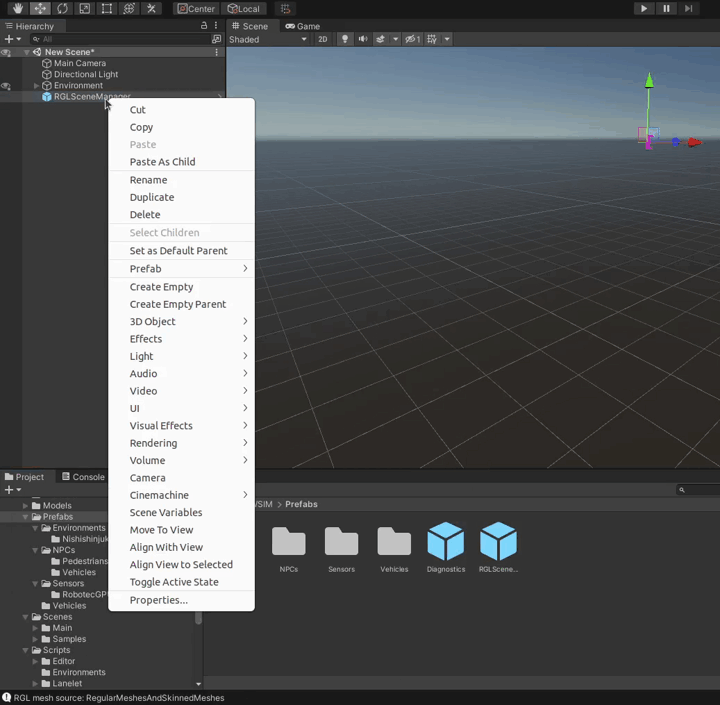Viewport: 720px width, 705px height.
Task: Toggle Environment visibility eye icon
Action: tap(6, 86)
